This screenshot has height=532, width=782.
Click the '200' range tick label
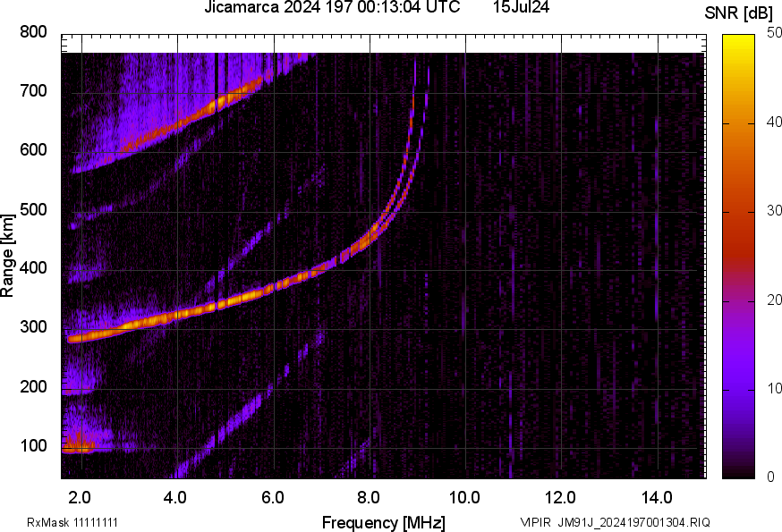click(x=33, y=386)
